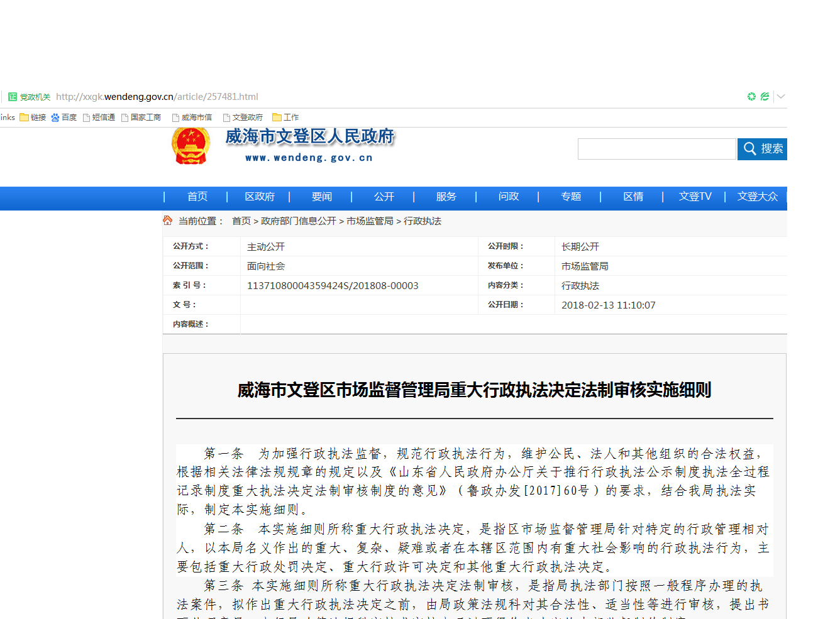Open the 国家工商 bookmark

pos(141,118)
